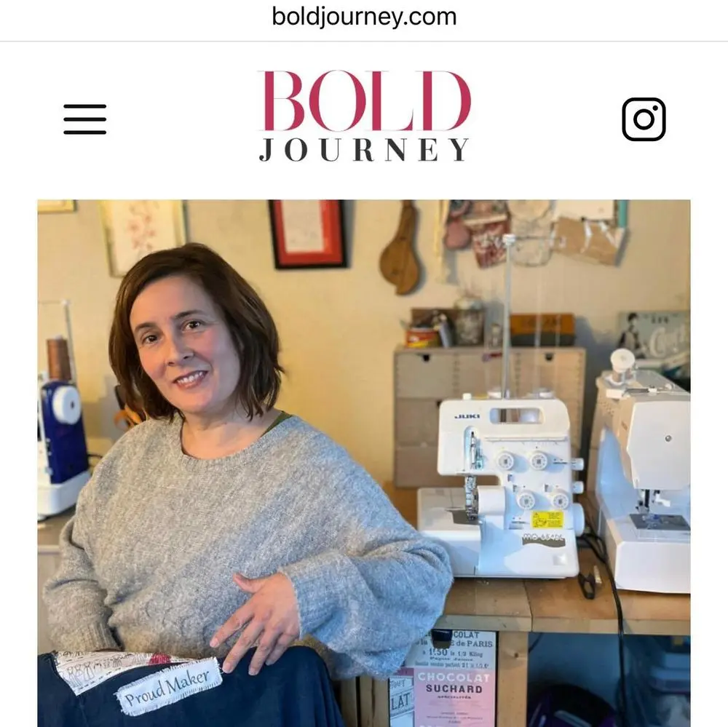This screenshot has width=728, height=727.
Task: Click the floral framed artwork upper left
Action: click(x=142, y=234)
